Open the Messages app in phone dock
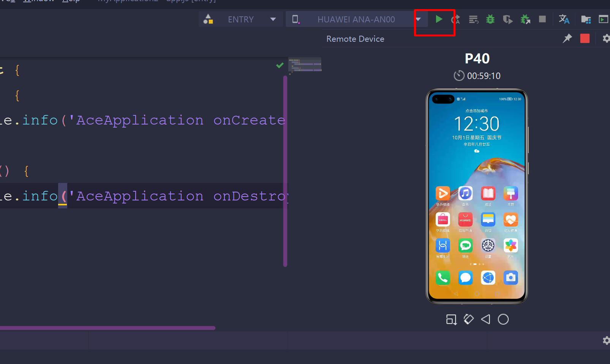The image size is (610, 364). click(x=465, y=278)
